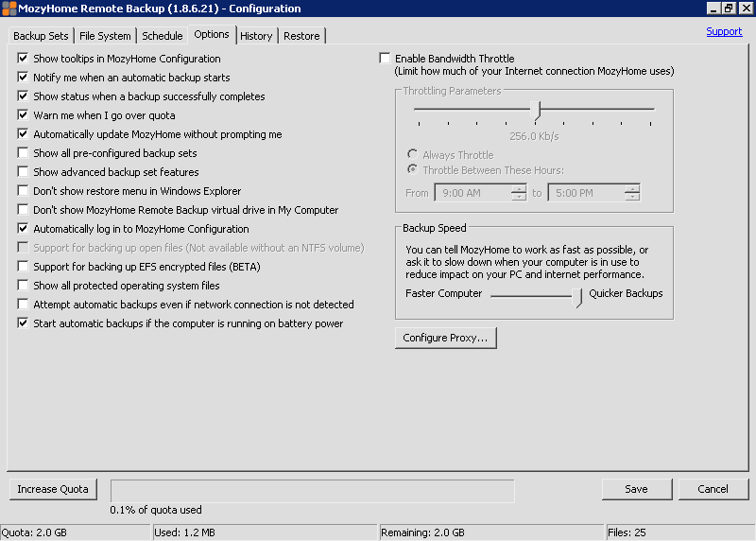
Task: Enable Show all pre-configured backup sets
Action: click(23, 153)
